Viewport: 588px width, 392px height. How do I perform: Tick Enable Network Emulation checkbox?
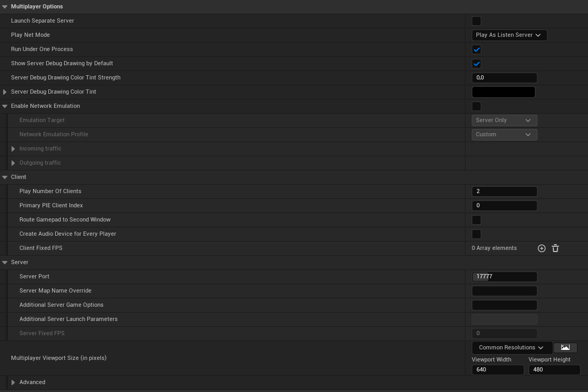(477, 106)
